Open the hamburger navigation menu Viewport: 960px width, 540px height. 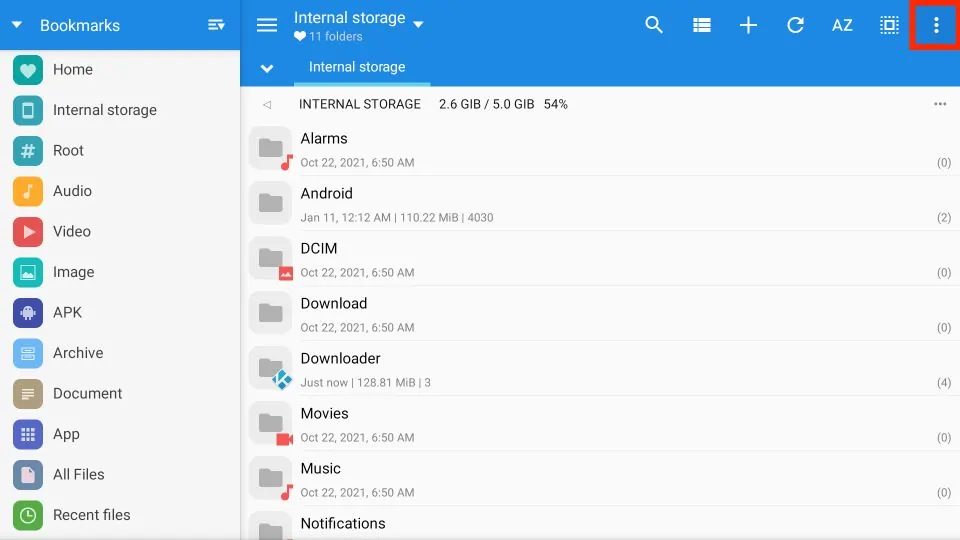tap(267, 26)
